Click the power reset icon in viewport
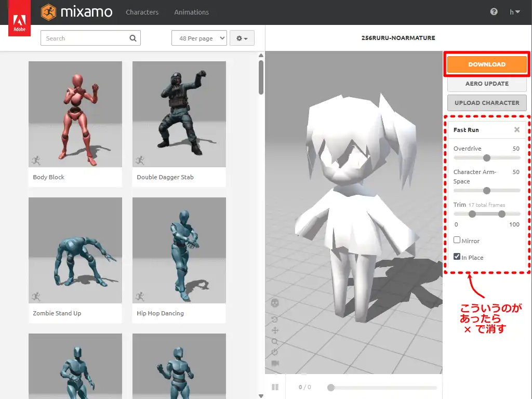 pyautogui.click(x=275, y=352)
